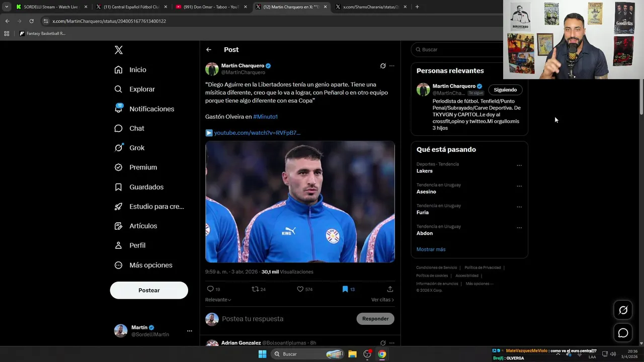The width and height of the screenshot is (644, 362).
Task: Open Condiciones de Servicio footer link
Action: (x=437, y=267)
